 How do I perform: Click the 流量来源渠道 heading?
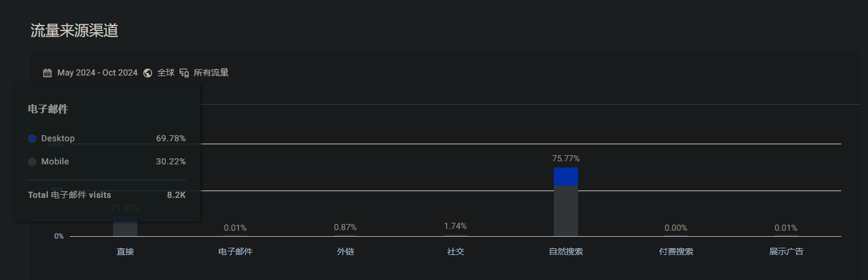(74, 31)
